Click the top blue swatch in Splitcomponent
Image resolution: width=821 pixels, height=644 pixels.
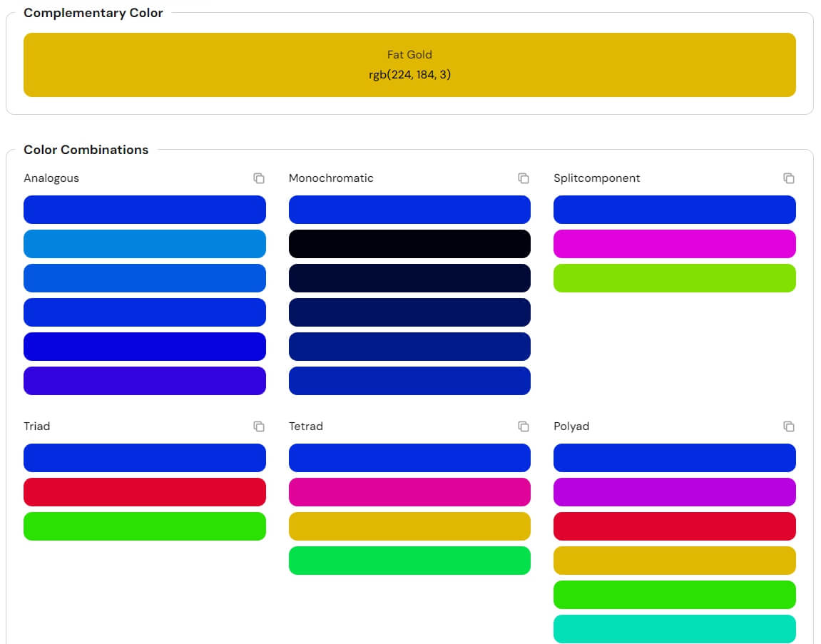pos(674,210)
